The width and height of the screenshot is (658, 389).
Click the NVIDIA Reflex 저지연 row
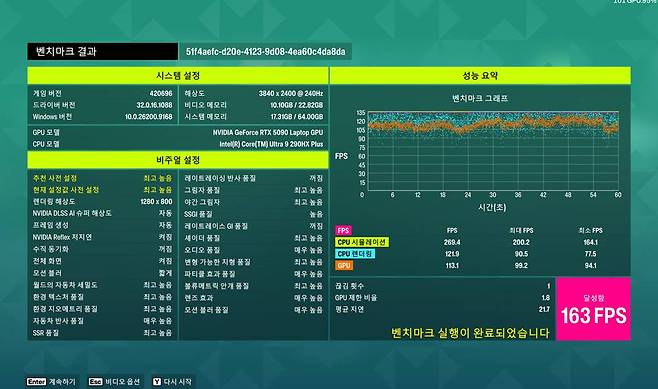[x=102, y=237]
